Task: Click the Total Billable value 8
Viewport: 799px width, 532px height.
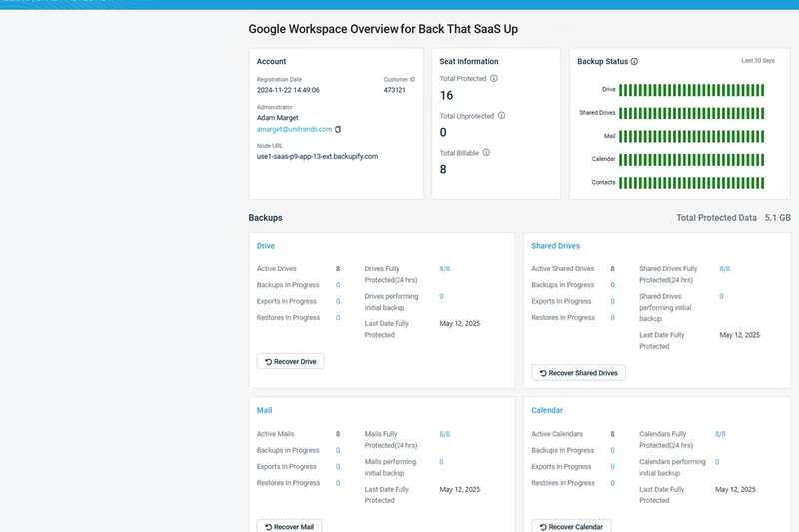Action: [x=443, y=169]
